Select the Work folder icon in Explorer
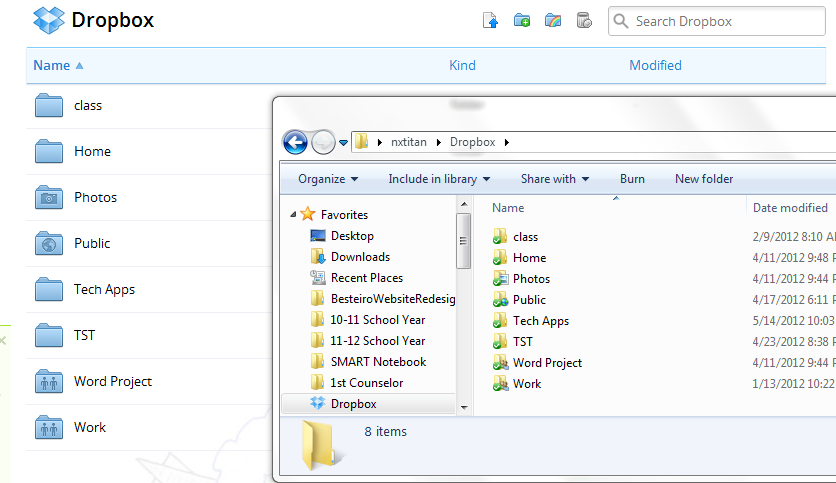 [x=500, y=384]
